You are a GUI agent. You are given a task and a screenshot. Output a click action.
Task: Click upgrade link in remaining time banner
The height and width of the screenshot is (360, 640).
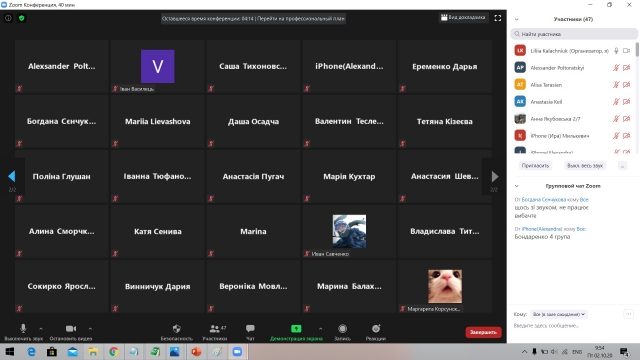pyautogui.click(x=302, y=18)
